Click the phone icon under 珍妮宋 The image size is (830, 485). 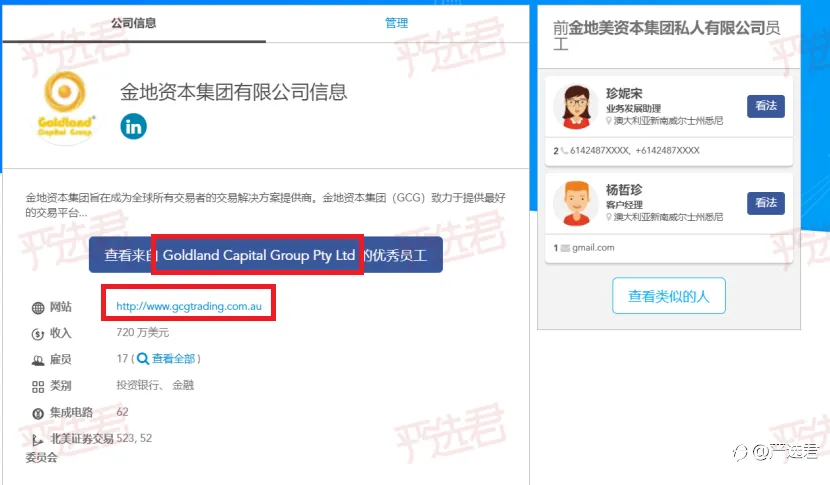point(564,151)
